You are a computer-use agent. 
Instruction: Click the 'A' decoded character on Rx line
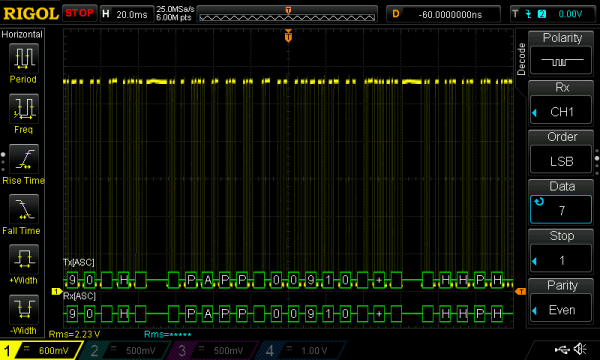pos(208,314)
